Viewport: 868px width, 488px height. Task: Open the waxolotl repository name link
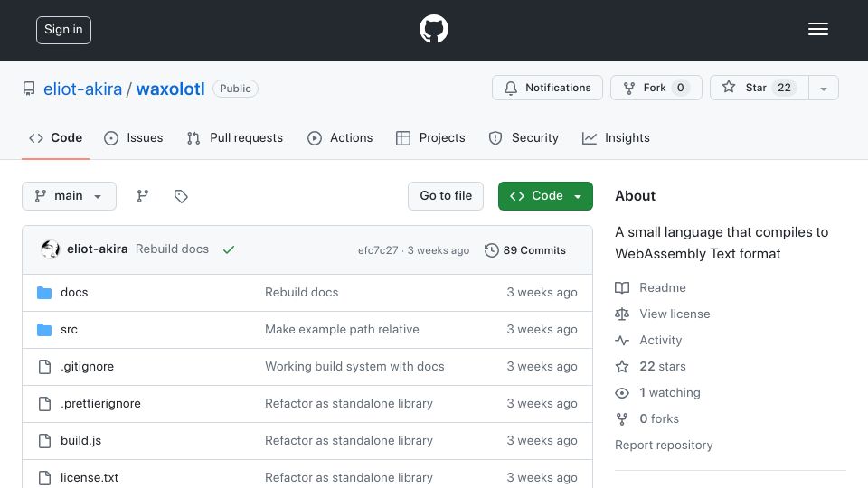(171, 89)
